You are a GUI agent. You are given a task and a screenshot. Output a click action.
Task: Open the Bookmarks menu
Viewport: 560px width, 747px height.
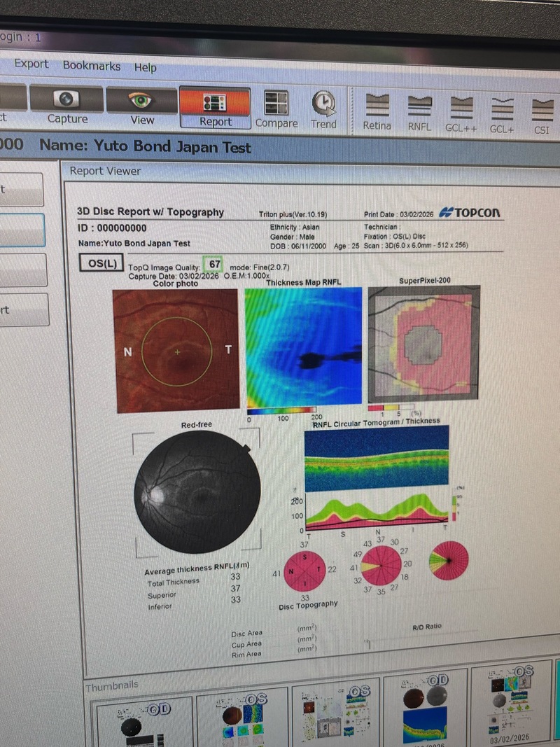tap(92, 66)
